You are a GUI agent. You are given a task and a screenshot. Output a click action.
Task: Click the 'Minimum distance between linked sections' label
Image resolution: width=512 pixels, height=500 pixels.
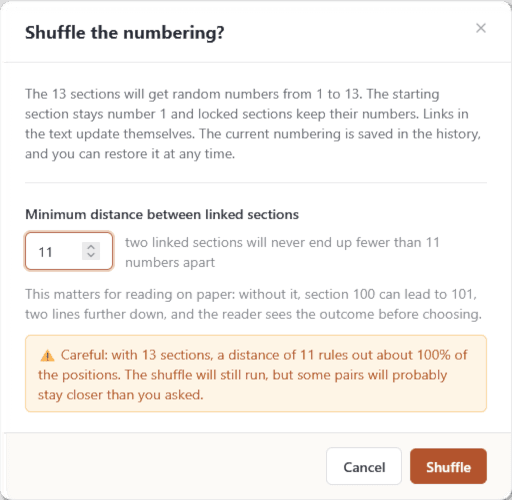pos(162,214)
